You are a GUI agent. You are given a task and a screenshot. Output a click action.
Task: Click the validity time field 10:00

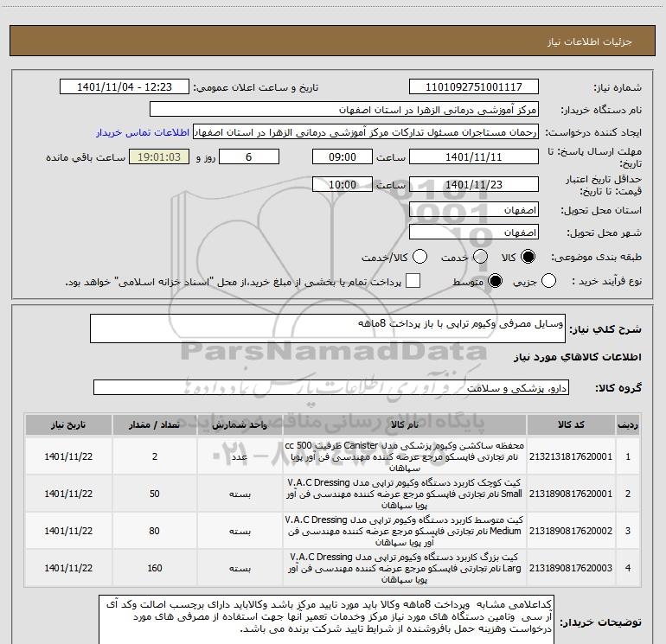343,185
